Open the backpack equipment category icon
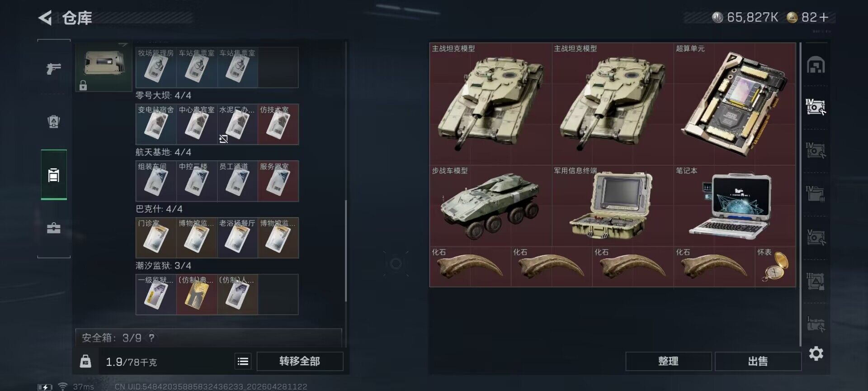Viewport: 868px width, 391px height. [x=54, y=121]
